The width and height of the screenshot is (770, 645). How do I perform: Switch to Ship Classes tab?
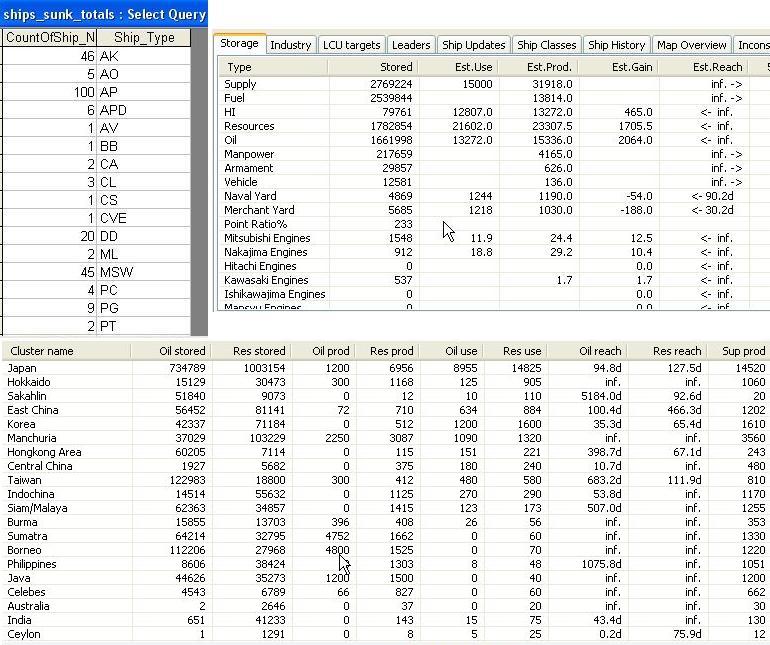(x=547, y=45)
